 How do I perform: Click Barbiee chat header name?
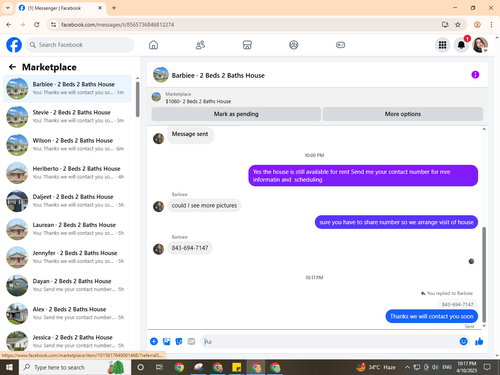click(x=218, y=75)
